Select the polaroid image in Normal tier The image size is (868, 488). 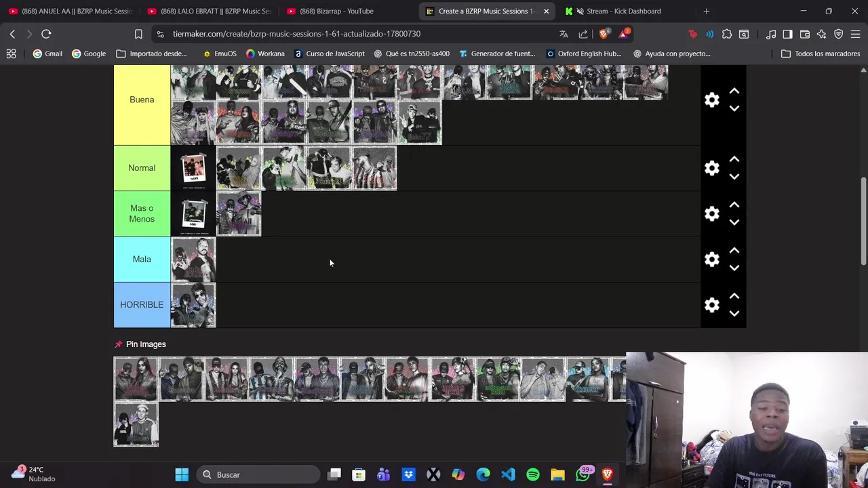click(x=193, y=168)
